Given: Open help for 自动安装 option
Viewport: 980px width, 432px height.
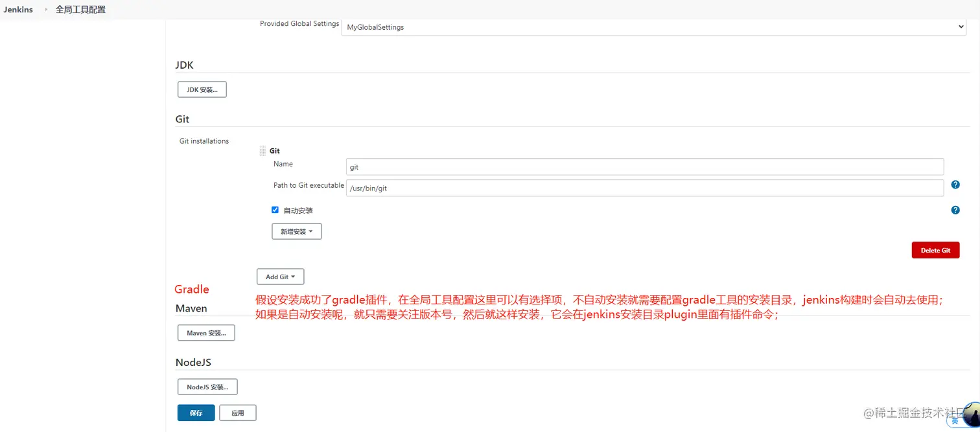Looking at the screenshot, I should (955, 210).
